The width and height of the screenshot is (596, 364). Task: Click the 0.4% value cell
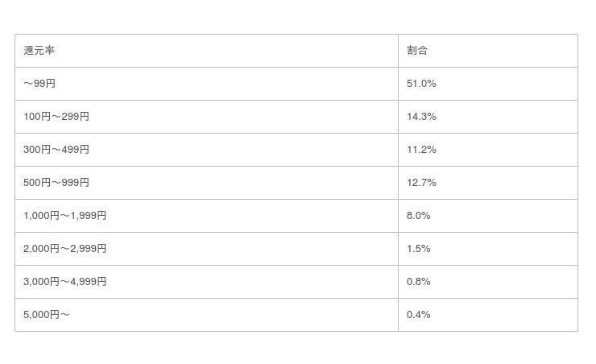(x=488, y=315)
